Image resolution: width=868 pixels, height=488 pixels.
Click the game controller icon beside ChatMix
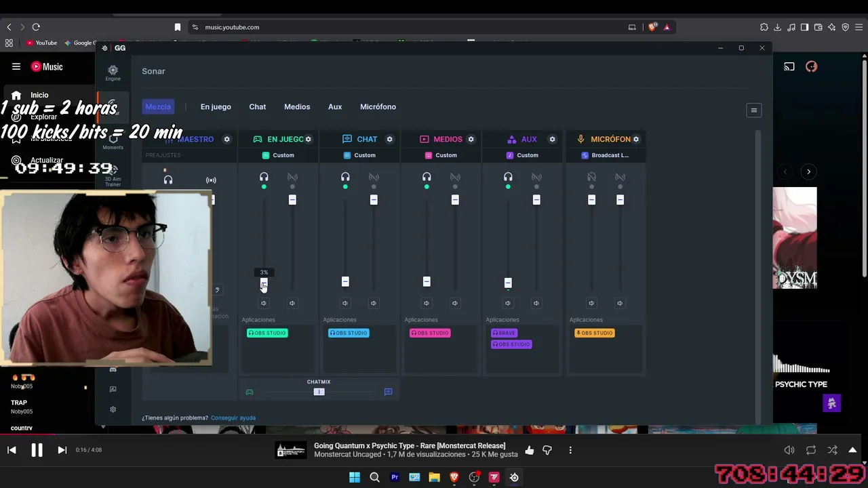tap(250, 392)
